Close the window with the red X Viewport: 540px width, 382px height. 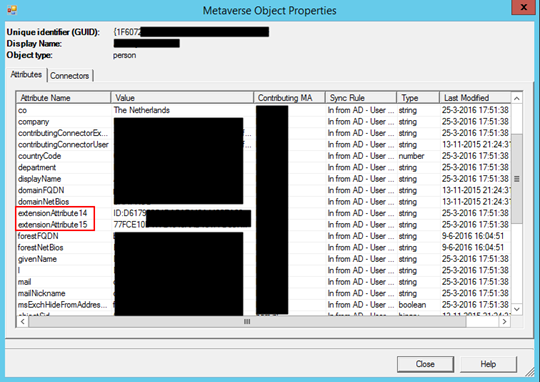point(524,7)
